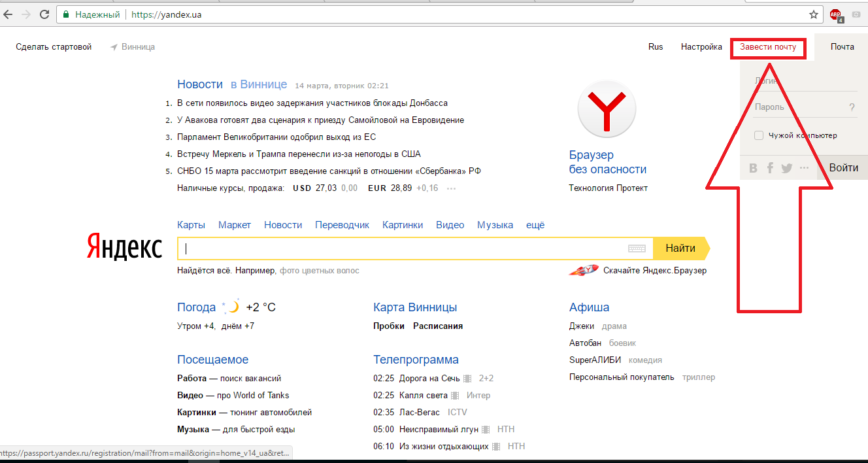The image size is (868, 463).
Task: Click the green padlock secure icon
Action: [x=66, y=14]
